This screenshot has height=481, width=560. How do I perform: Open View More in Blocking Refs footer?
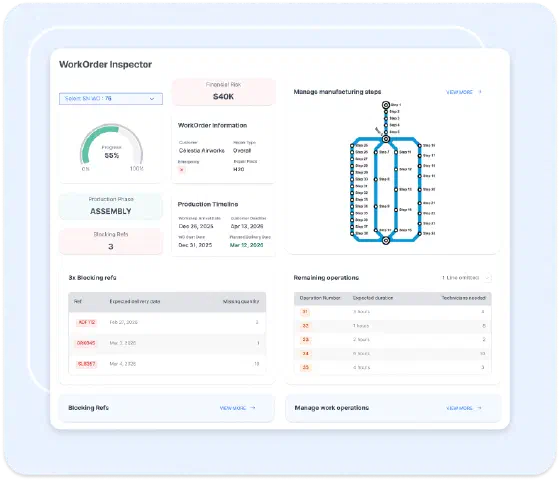tap(233, 408)
